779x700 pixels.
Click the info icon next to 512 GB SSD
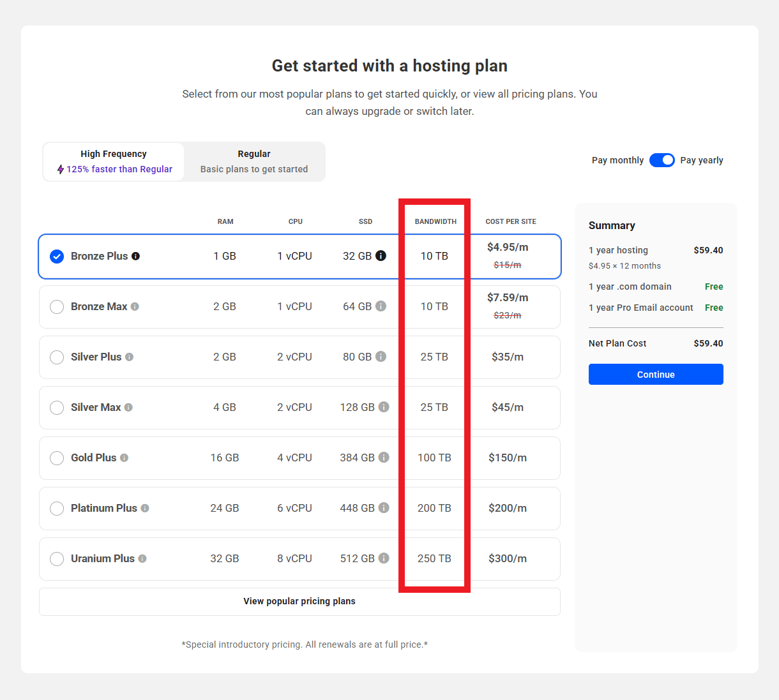pyautogui.click(x=383, y=558)
